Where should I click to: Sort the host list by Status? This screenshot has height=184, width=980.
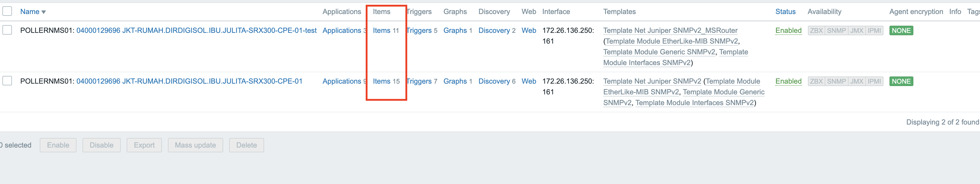(x=785, y=12)
